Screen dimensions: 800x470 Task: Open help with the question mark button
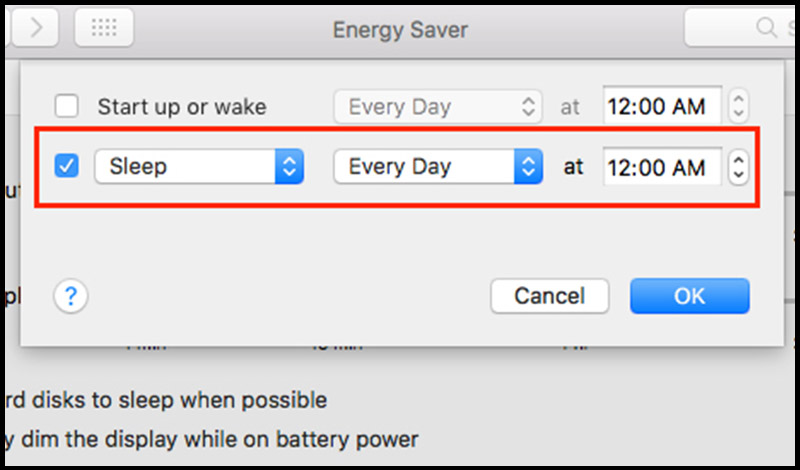pyautogui.click(x=71, y=296)
